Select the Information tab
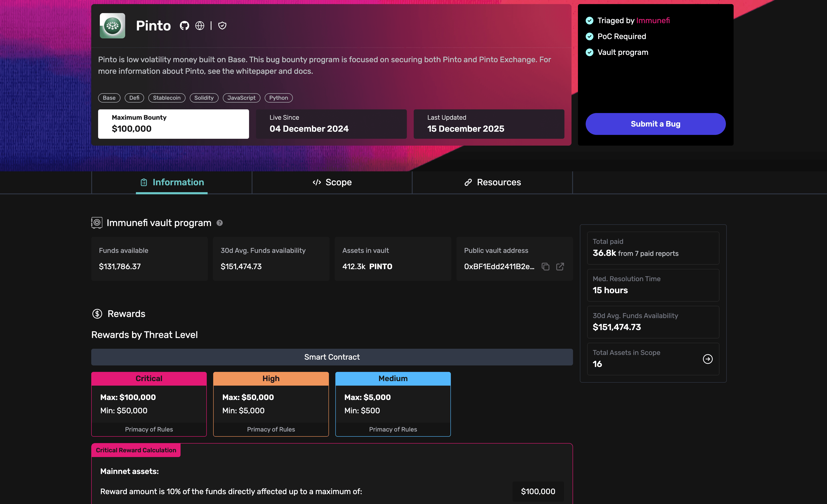Screen dimensions: 827x504 point(172,183)
